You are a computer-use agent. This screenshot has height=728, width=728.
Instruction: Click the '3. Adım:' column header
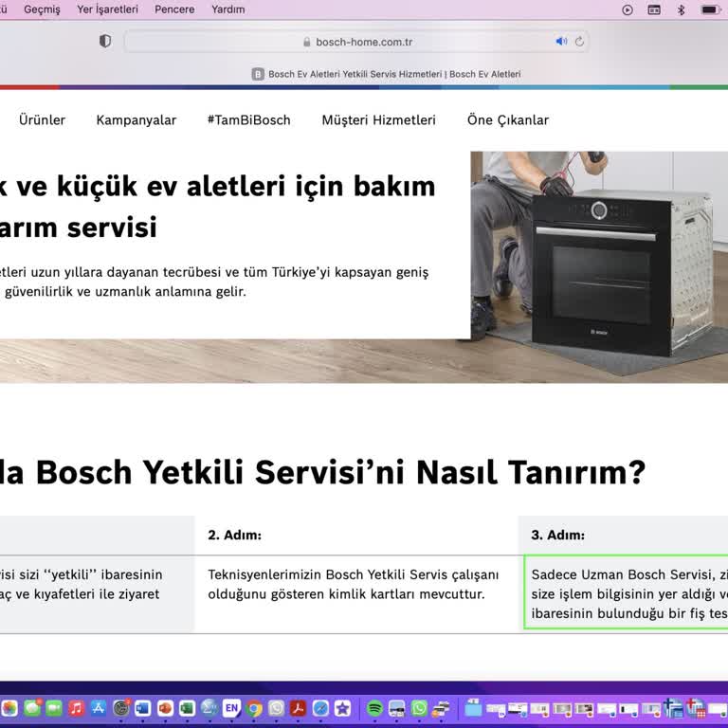[x=557, y=535]
